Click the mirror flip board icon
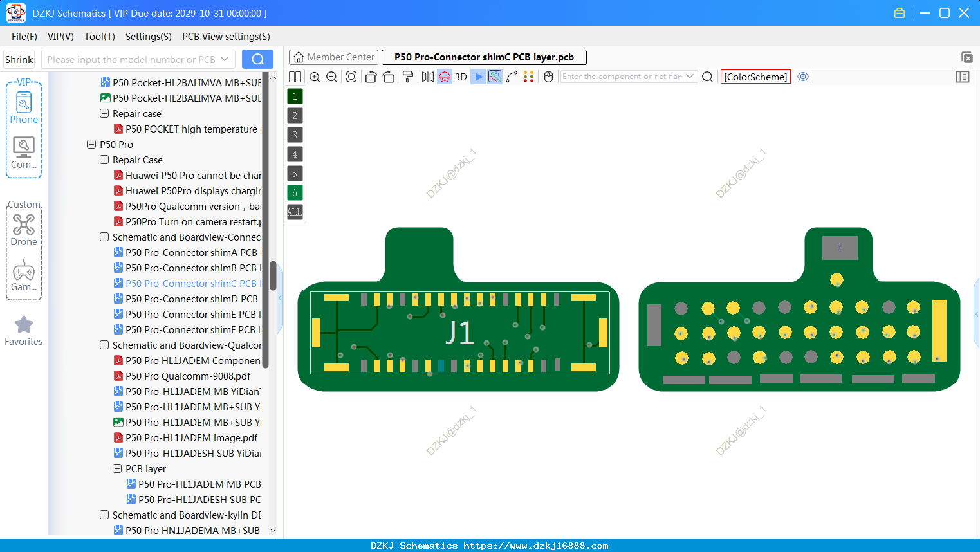The height and width of the screenshot is (552, 980). [427, 77]
